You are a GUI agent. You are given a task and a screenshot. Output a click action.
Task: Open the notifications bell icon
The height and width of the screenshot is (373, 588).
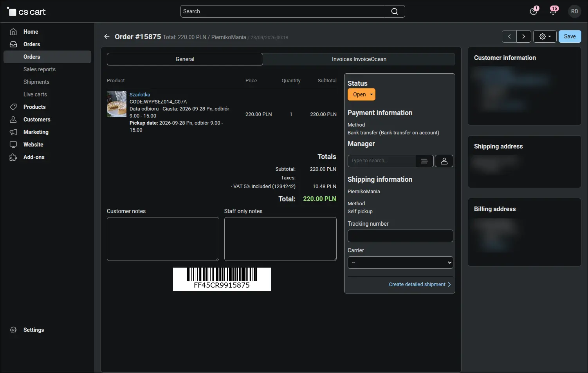click(553, 11)
